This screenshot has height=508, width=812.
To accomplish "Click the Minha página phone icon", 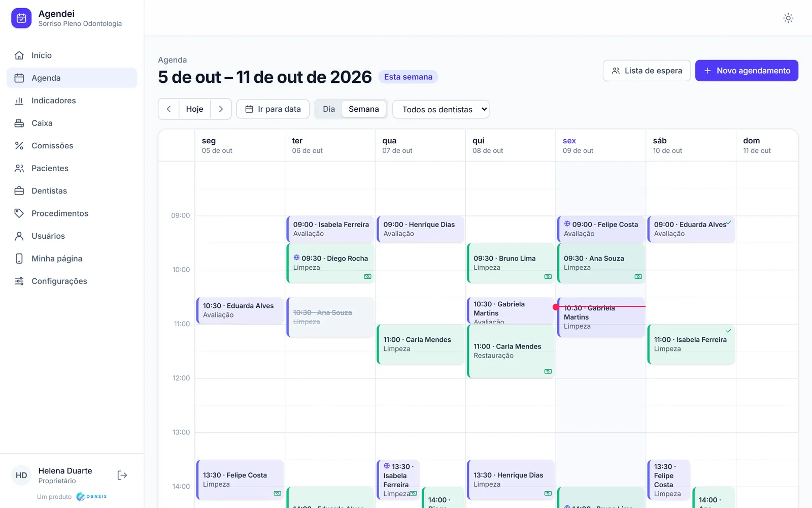I will [x=19, y=259].
